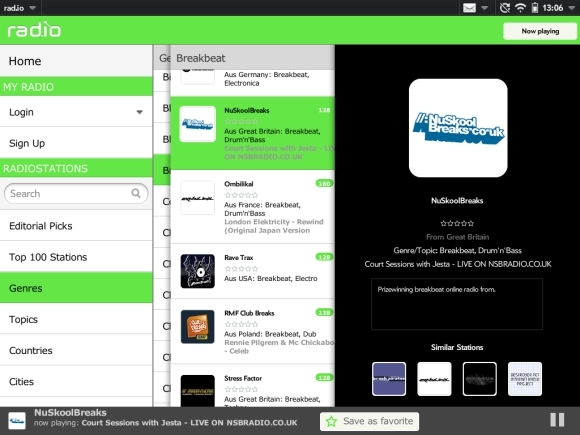Open the second white similar station thumbnail

(434, 379)
